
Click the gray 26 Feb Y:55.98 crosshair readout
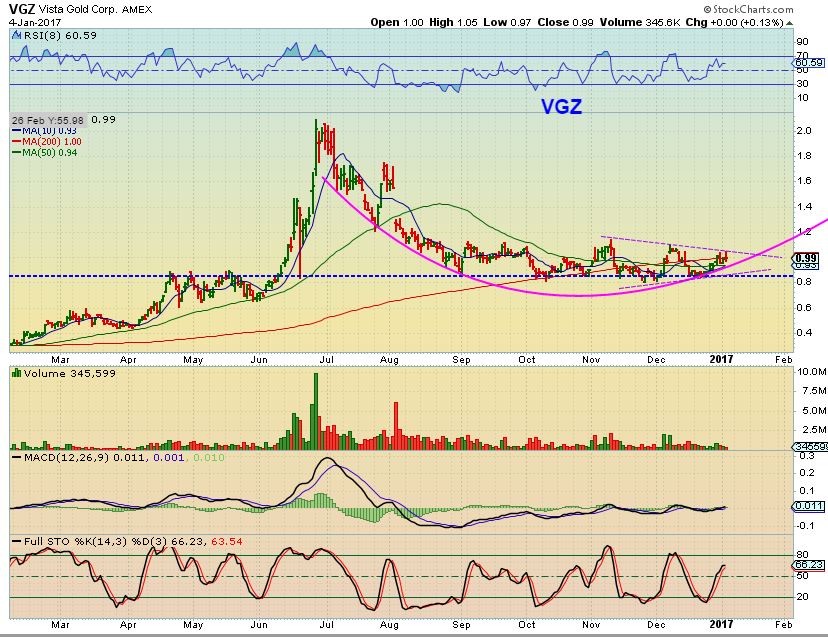pos(48,120)
